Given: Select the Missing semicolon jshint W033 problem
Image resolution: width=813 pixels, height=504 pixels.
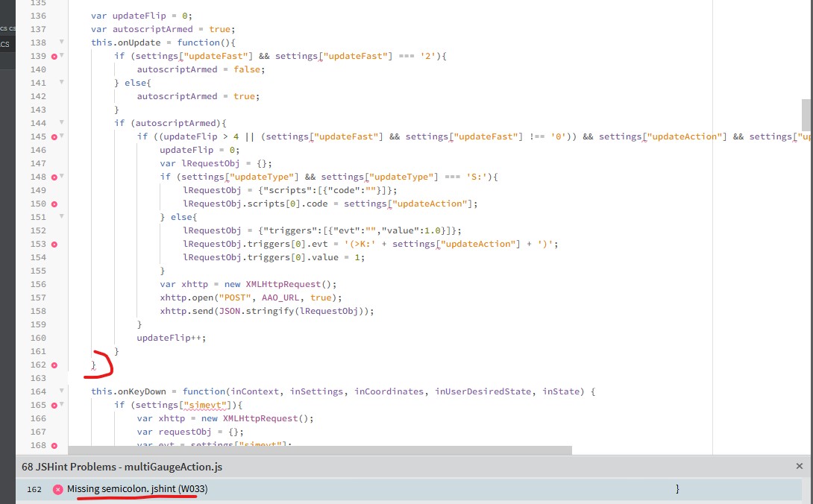Looking at the screenshot, I should pos(409,489).
